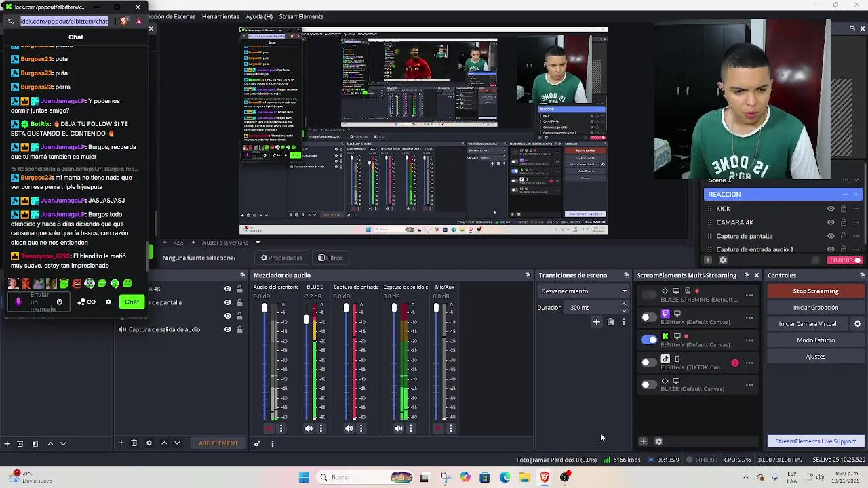Open preview zoom Ajustar a la ventana dropdown

258,243
